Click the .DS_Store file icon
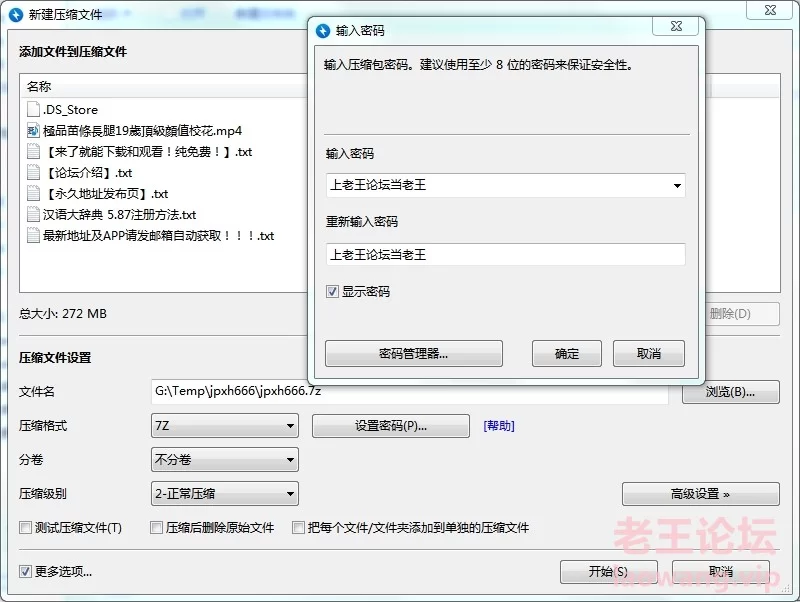This screenshot has height=602, width=800. tap(33, 109)
